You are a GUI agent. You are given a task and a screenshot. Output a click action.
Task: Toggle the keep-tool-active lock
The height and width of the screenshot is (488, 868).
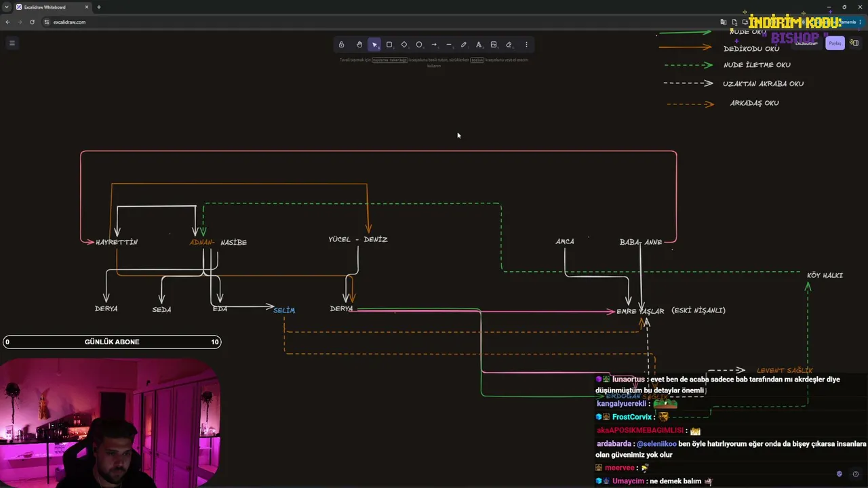(x=341, y=45)
